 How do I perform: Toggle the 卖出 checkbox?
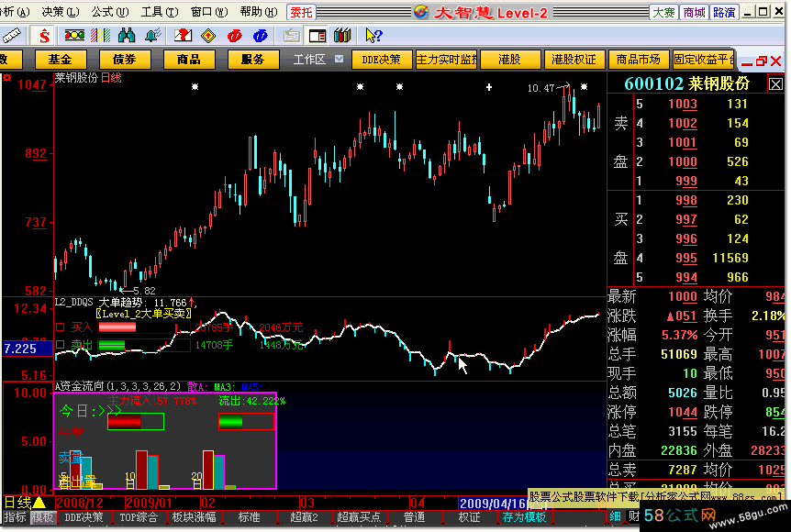pyautogui.click(x=60, y=345)
